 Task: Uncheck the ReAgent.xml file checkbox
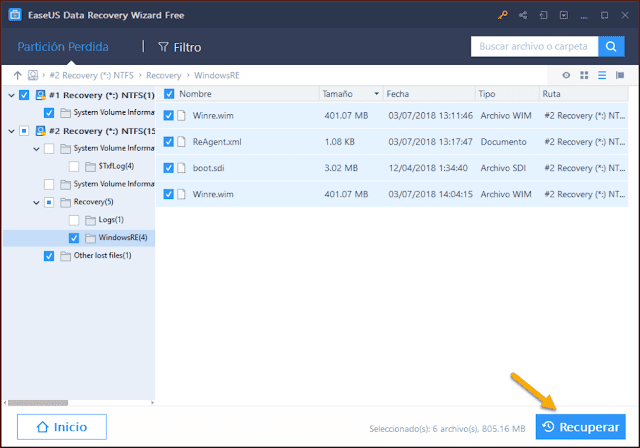point(169,142)
